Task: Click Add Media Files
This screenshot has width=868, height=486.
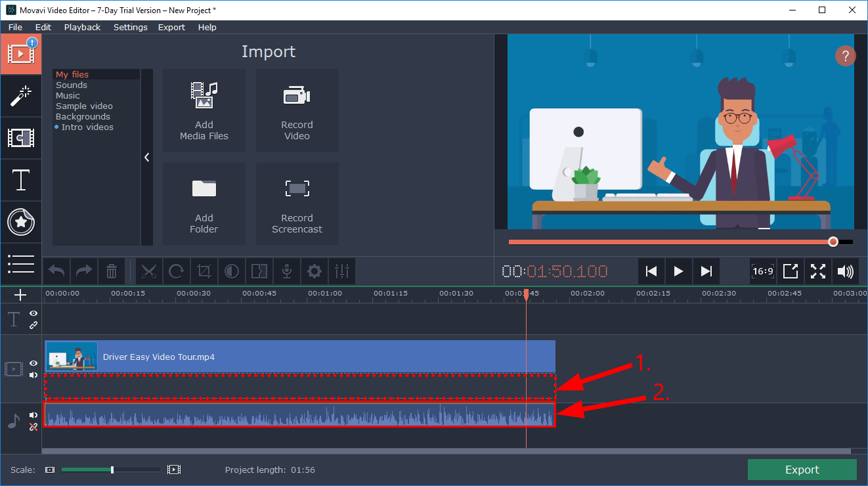Action: tap(204, 110)
